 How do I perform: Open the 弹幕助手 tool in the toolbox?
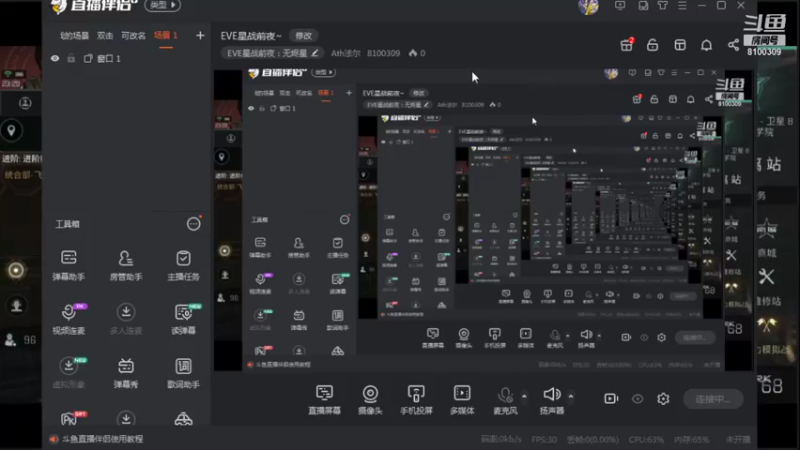coord(68,265)
